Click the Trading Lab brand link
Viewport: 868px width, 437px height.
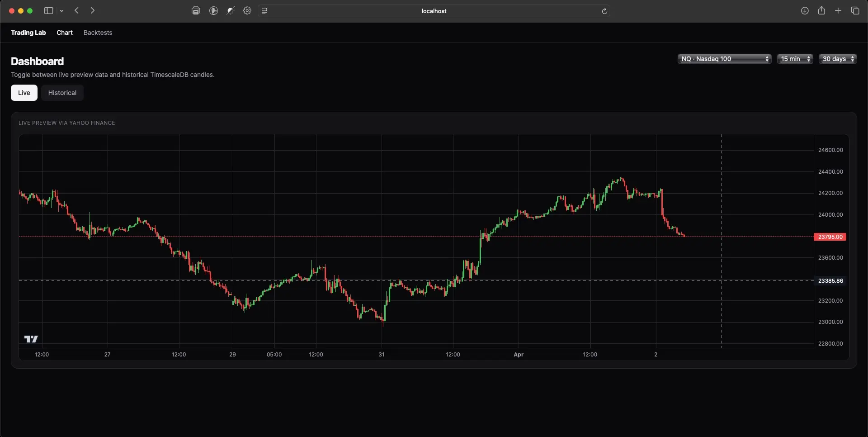28,32
